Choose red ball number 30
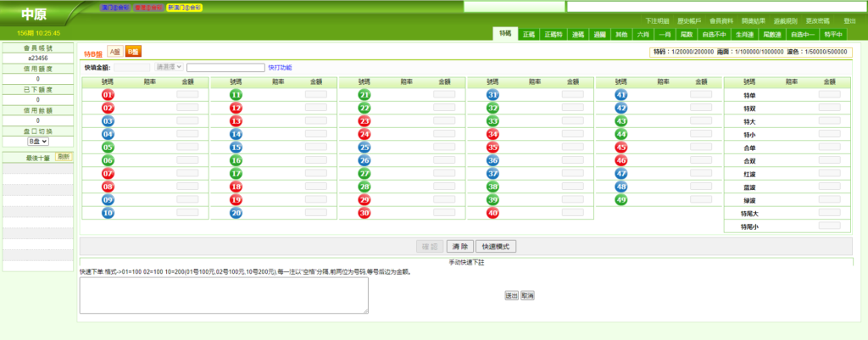Image resolution: width=868 pixels, height=340 pixels. coord(364,213)
